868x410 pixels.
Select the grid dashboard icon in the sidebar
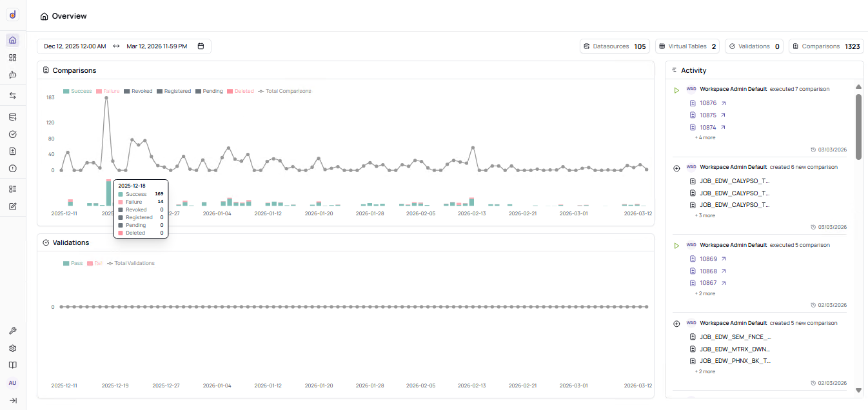pos(12,57)
